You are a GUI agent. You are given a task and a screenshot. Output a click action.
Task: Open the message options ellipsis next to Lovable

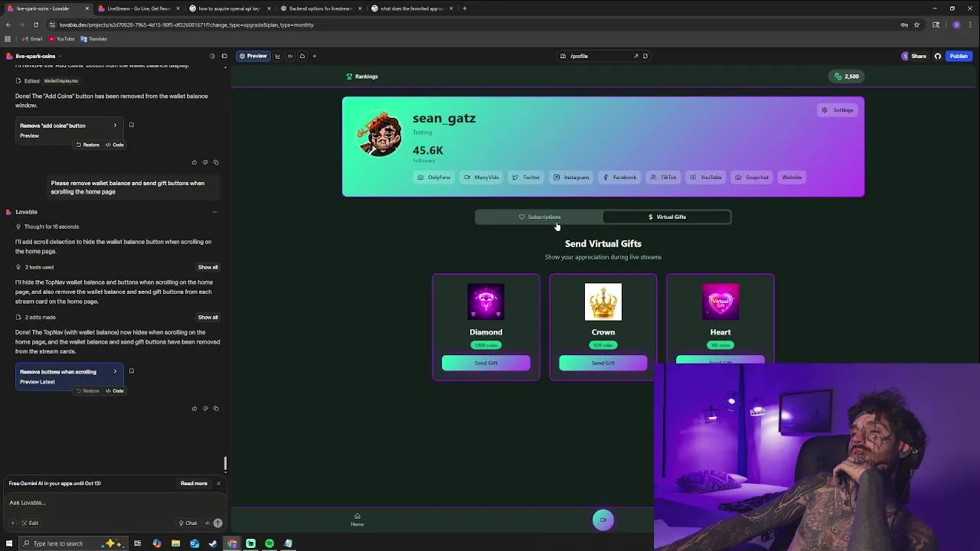click(214, 212)
